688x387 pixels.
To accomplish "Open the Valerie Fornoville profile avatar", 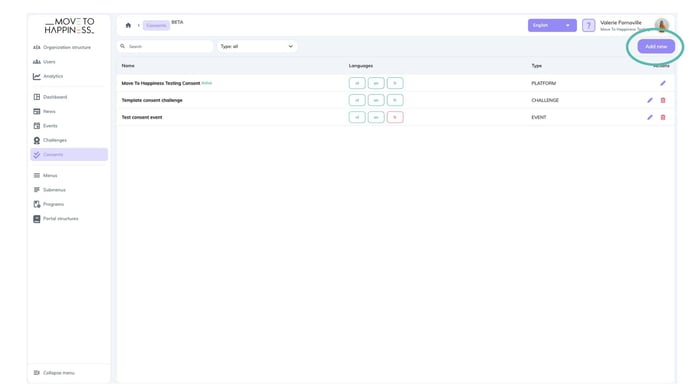I will [x=662, y=25].
